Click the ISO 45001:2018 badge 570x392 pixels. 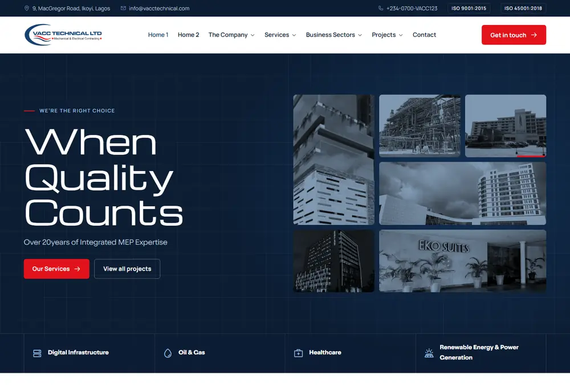[523, 8]
